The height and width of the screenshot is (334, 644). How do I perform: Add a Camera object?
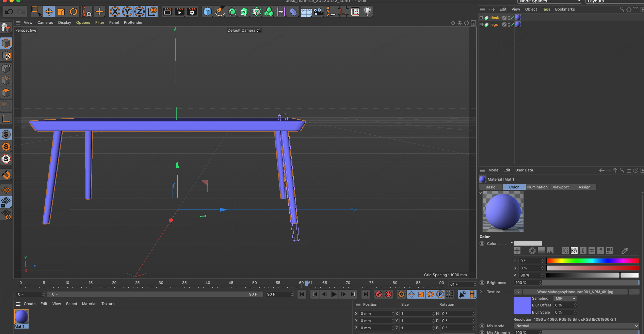tap(319, 12)
